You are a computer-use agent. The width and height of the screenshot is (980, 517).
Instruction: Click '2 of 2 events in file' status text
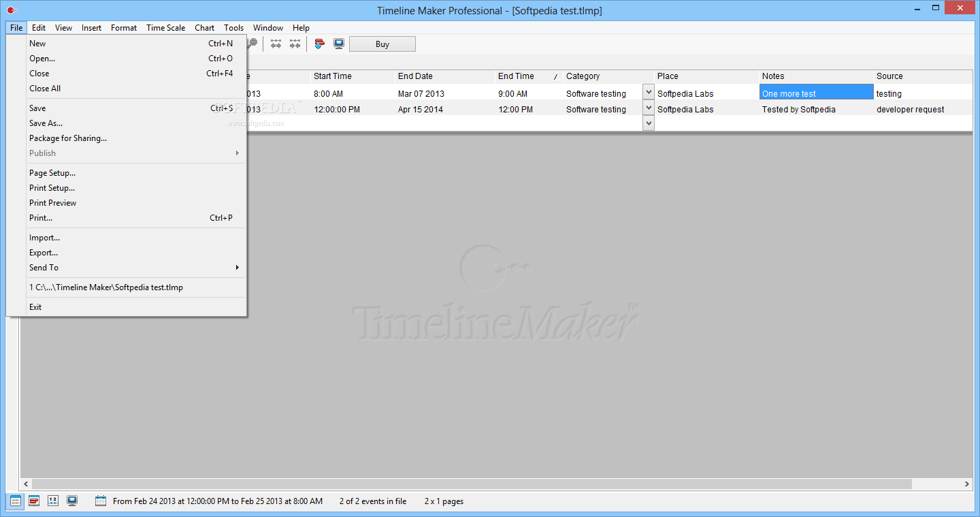pos(373,501)
